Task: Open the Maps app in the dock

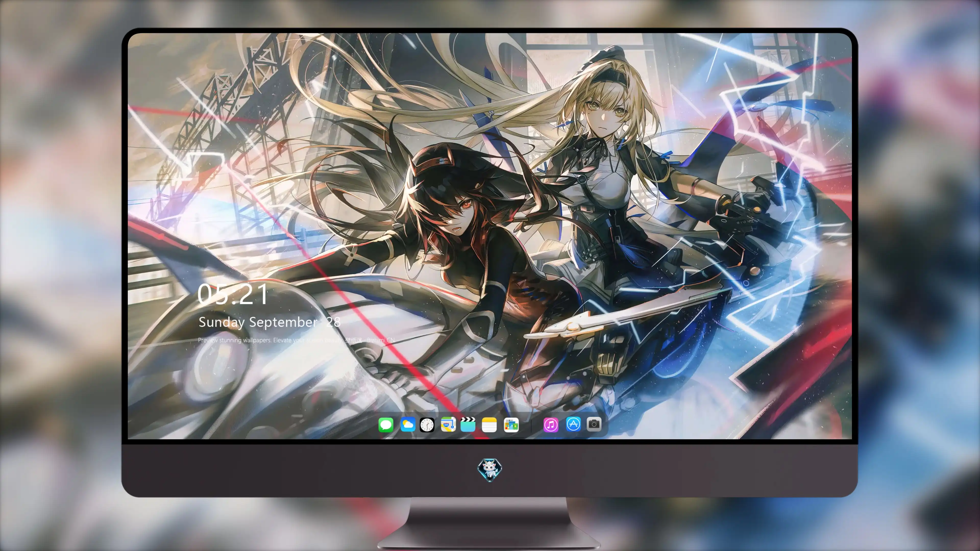Action: (448, 424)
